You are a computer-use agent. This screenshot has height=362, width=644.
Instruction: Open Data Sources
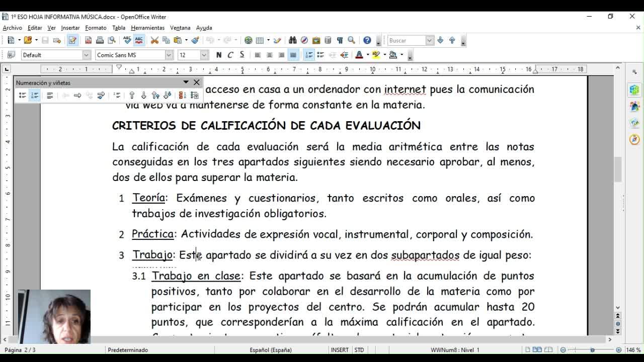(328, 40)
